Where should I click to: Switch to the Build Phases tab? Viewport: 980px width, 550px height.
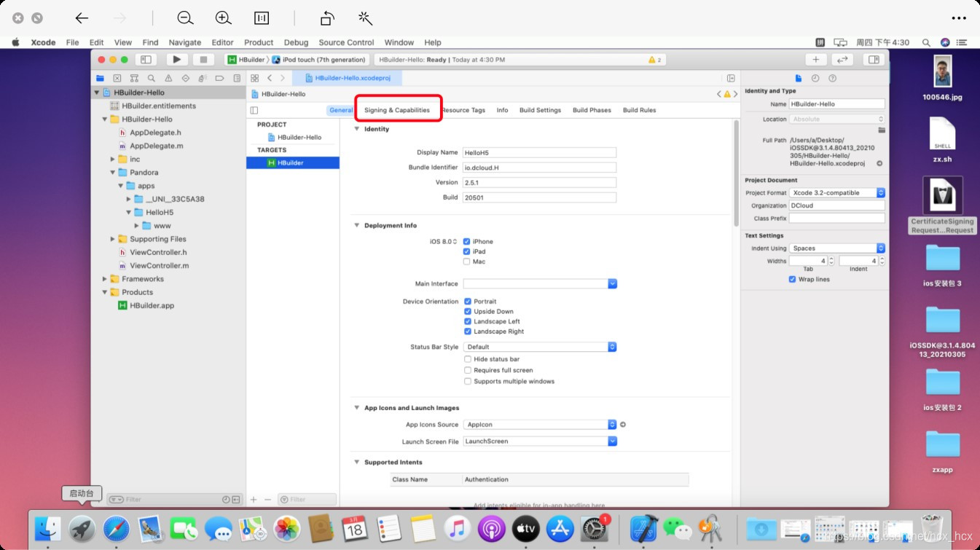[592, 110]
